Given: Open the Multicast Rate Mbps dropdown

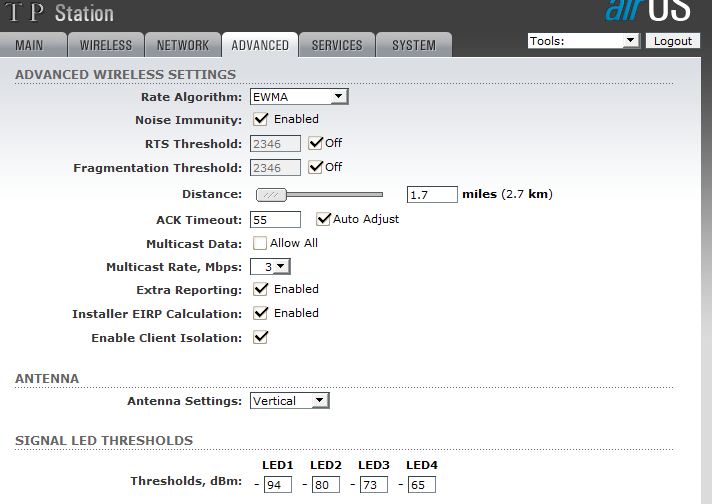Looking at the screenshot, I should pyautogui.click(x=270, y=267).
